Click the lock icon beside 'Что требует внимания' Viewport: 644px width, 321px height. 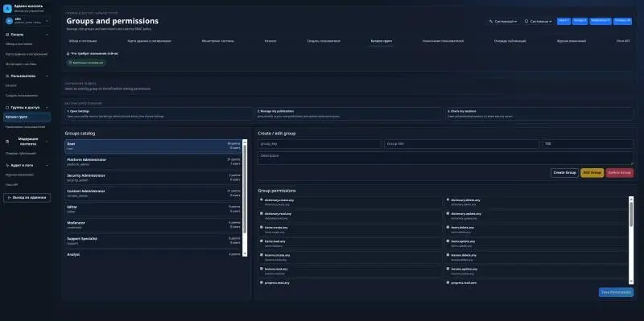[68, 53]
